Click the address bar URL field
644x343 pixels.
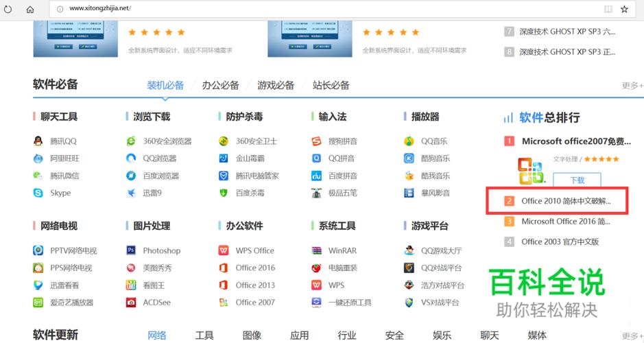point(324,9)
